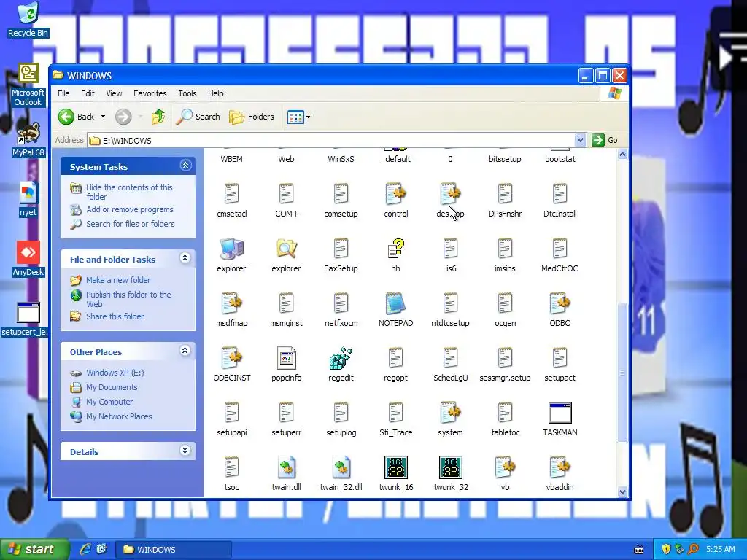747x560 pixels.
Task: Click Hide the contents of this folder
Action: pos(129,192)
